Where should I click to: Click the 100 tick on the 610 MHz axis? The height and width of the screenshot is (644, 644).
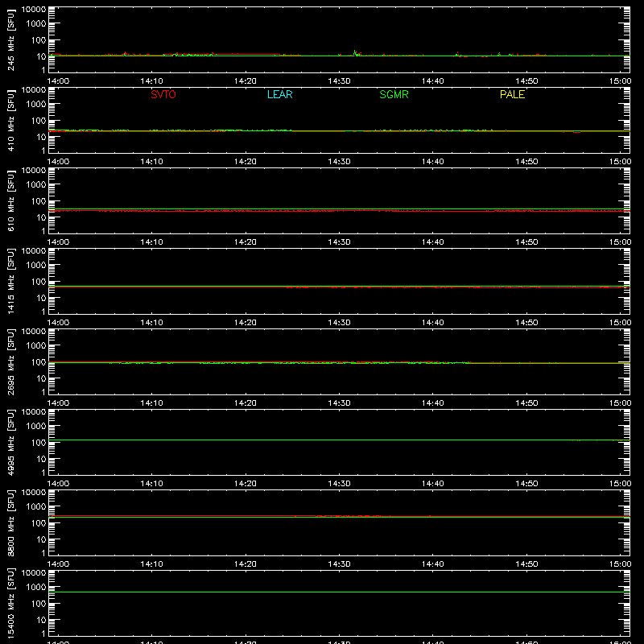pos(39,201)
